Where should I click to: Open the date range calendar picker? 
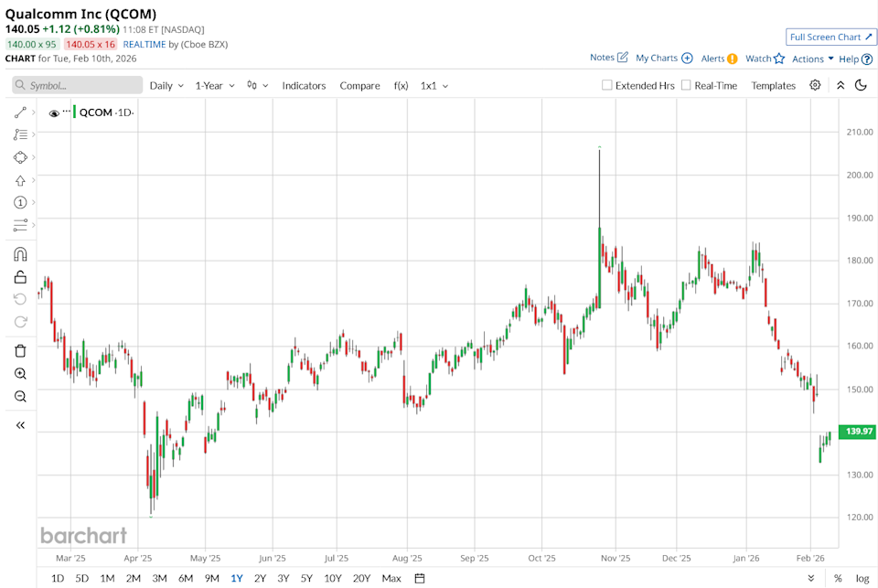tap(420, 578)
